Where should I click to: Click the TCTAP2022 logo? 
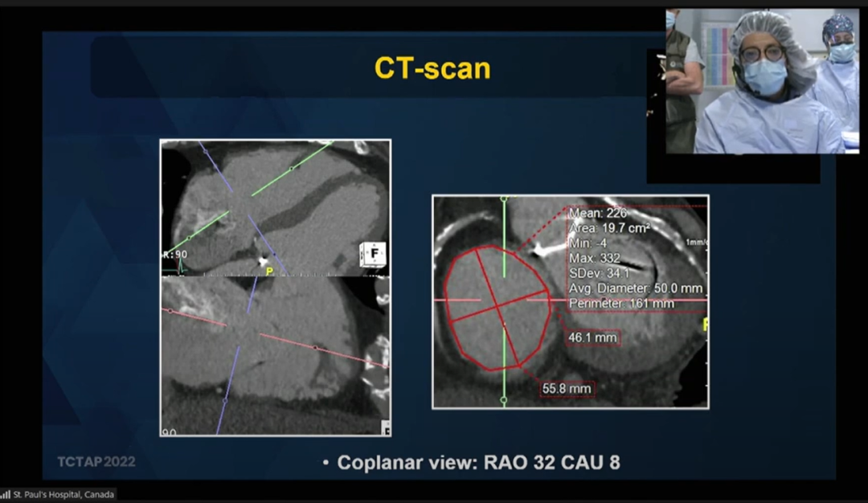coord(96,462)
